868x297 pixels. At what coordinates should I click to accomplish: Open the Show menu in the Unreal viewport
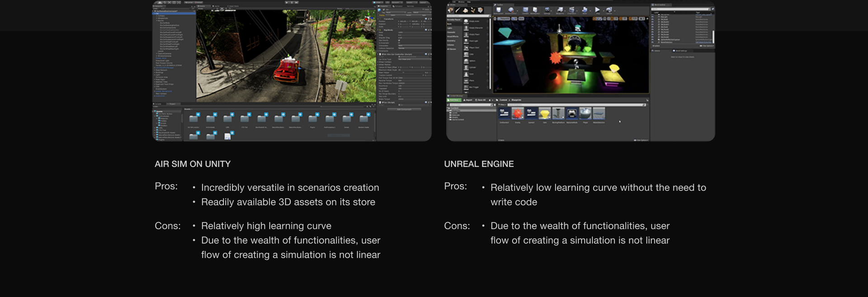521,19
